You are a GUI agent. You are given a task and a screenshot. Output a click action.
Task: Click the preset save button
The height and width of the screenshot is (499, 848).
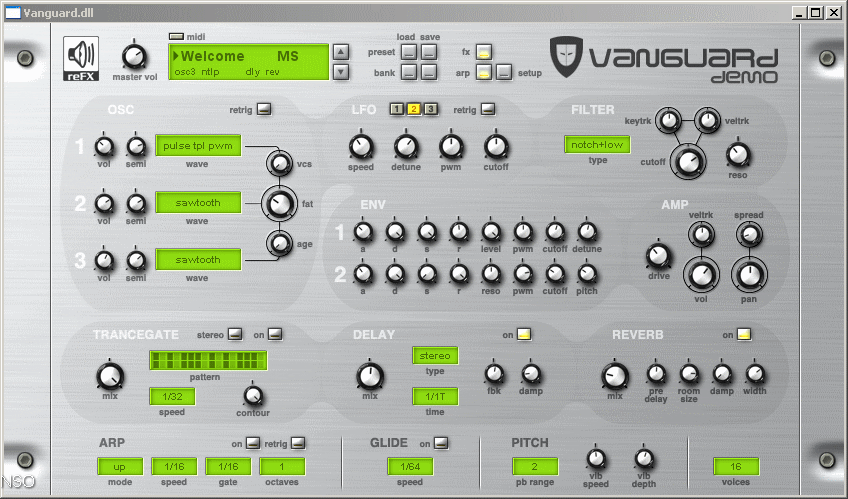(x=429, y=52)
